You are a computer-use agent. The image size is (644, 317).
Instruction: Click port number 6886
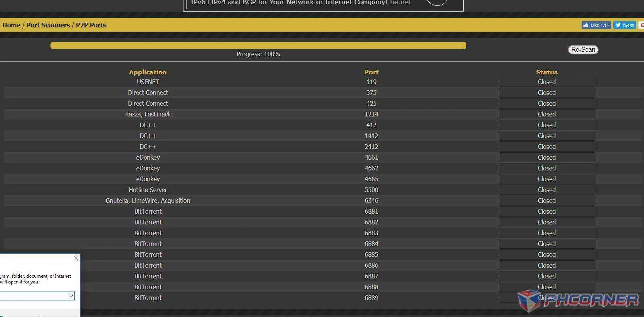(372, 265)
